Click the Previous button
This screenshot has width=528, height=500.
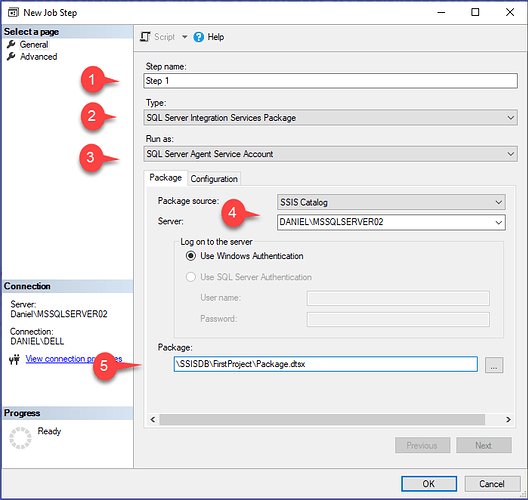pyautogui.click(x=422, y=445)
